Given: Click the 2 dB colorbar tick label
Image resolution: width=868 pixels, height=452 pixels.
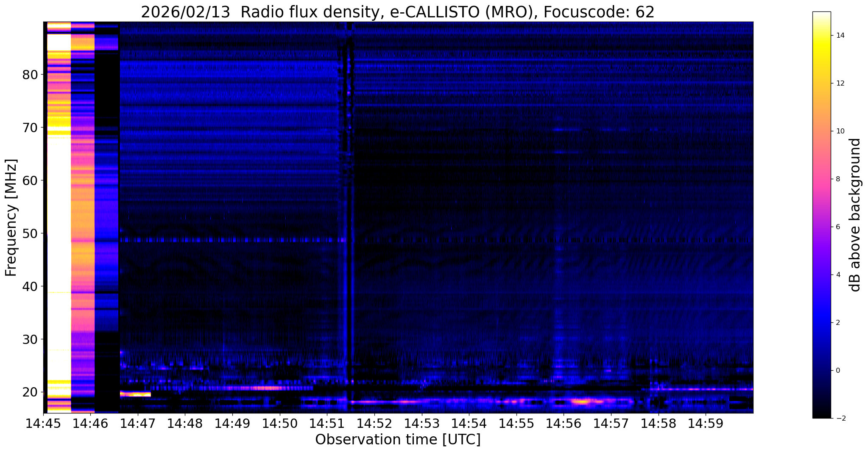Looking at the screenshot, I should [837, 323].
